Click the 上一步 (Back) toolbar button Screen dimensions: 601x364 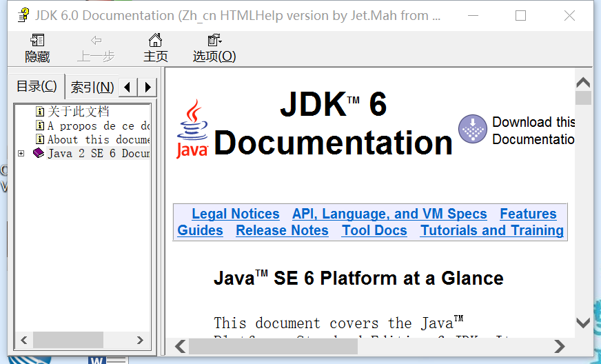point(96,49)
